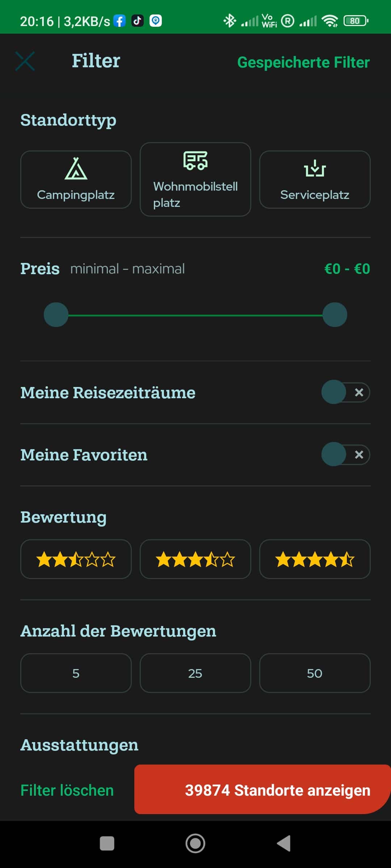Open Gespeicherte Filter
Viewport: 391px width, 868px height.
click(303, 63)
